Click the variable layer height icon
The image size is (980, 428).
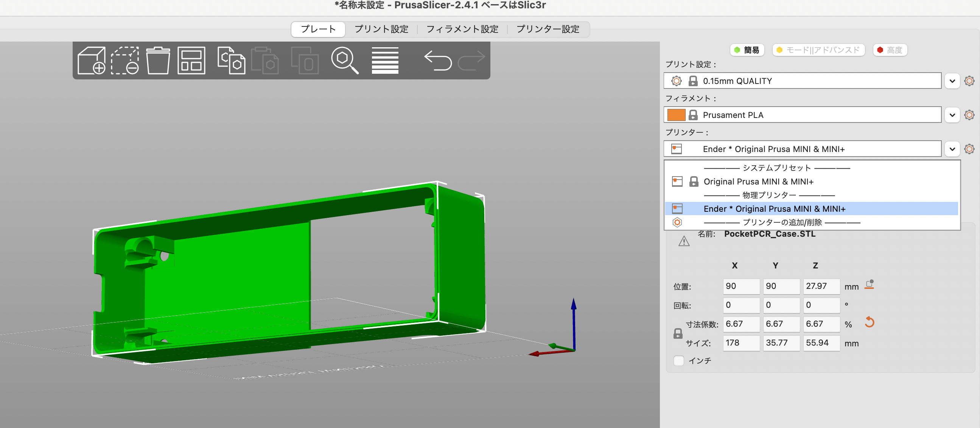click(x=385, y=60)
